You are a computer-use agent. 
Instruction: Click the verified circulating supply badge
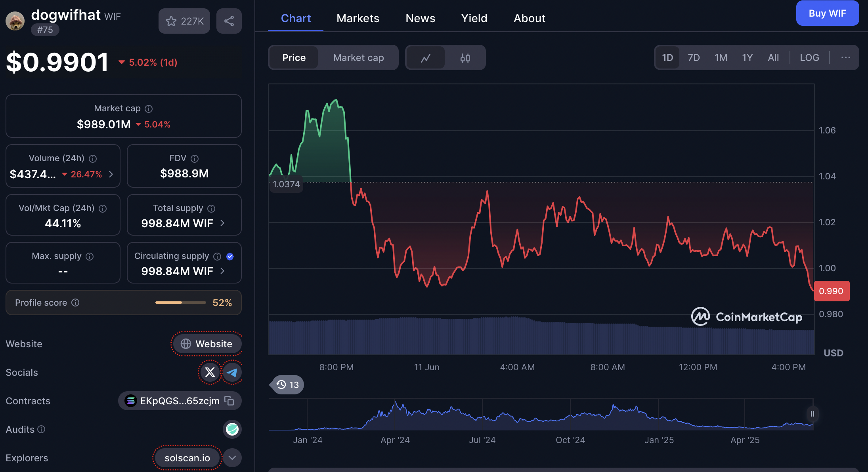(x=230, y=256)
